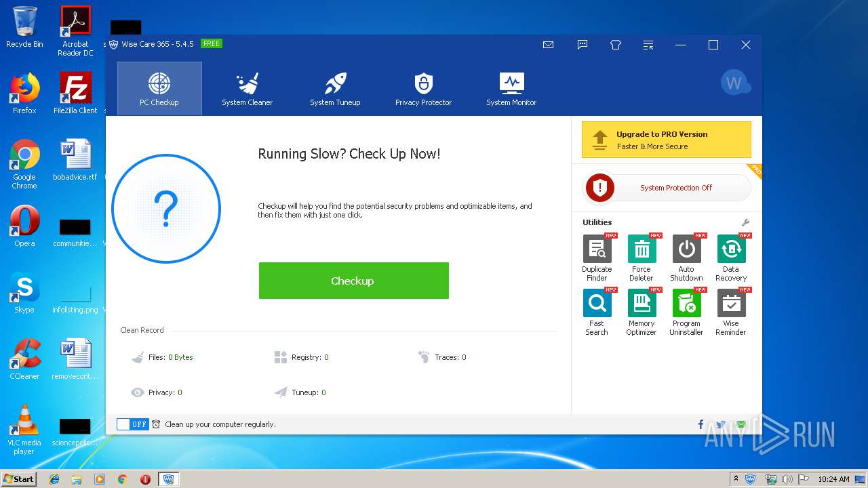Image resolution: width=868 pixels, height=488 pixels.
Task: Open Internet Explorer from taskbar
Action: tap(54, 479)
